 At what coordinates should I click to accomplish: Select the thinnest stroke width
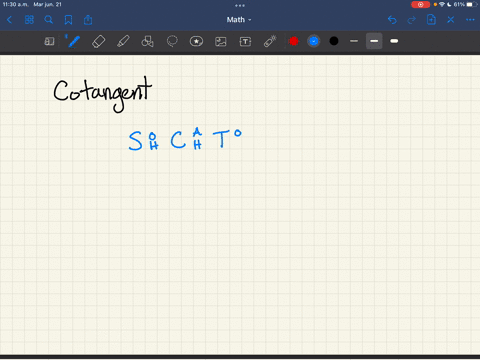click(x=354, y=41)
